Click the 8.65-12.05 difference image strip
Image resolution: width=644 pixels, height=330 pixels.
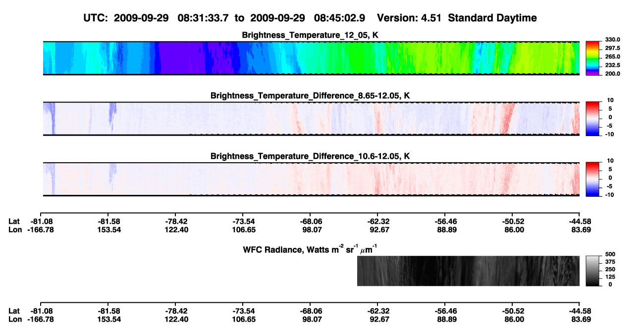coord(311,118)
